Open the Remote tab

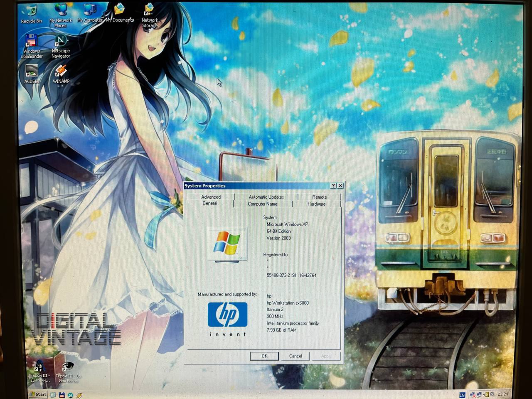coord(319,197)
